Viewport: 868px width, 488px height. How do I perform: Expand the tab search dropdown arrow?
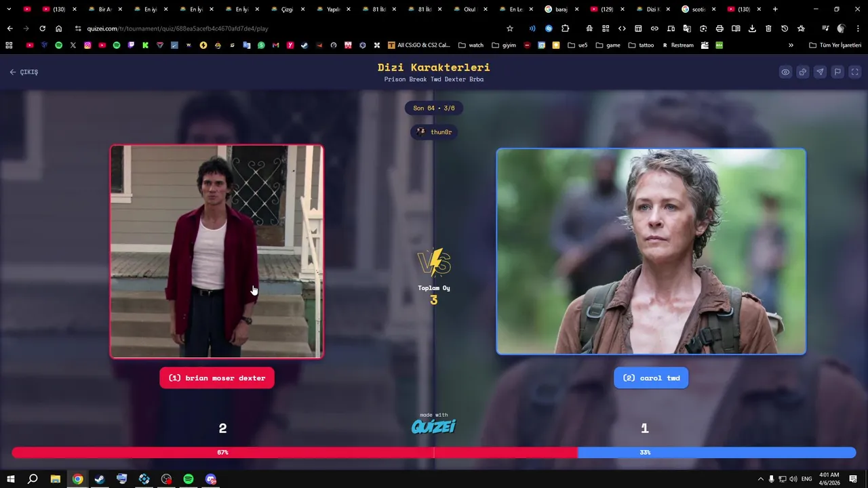click(9, 9)
